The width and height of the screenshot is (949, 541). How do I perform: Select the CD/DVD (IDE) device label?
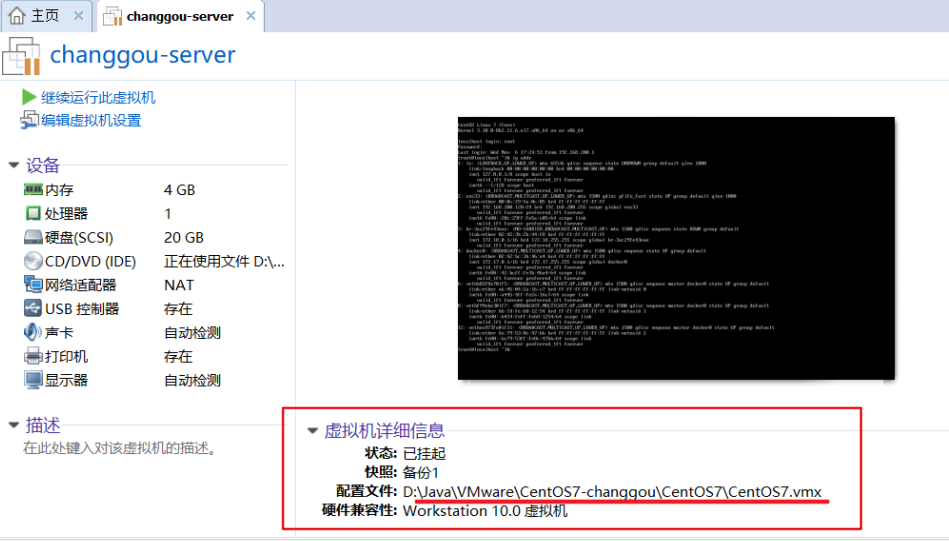coord(90,261)
